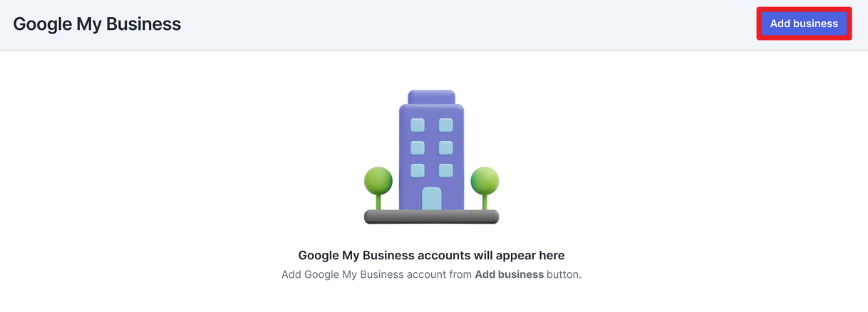Click heading 'Google My Business accounts will appear here'

click(431, 255)
